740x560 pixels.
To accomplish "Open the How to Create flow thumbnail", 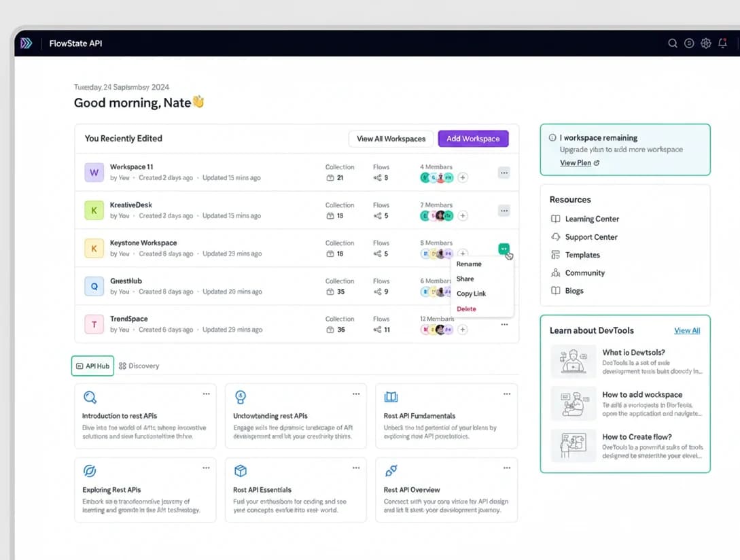I will (x=573, y=445).
